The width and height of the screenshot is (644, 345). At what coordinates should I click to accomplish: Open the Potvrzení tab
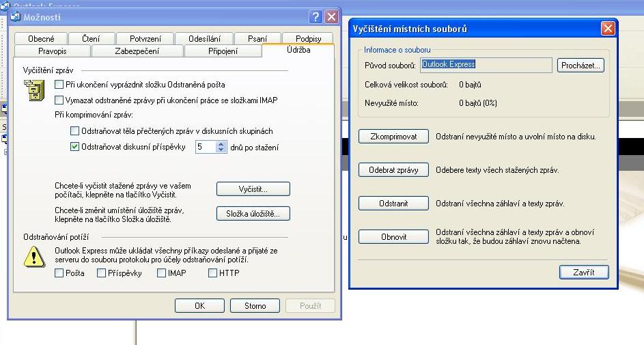coord(145,39)
